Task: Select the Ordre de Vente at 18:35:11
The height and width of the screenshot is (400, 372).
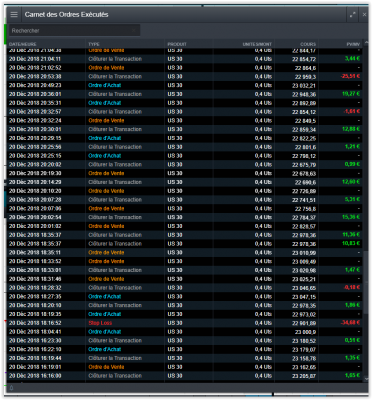Action: click(106, 253)
